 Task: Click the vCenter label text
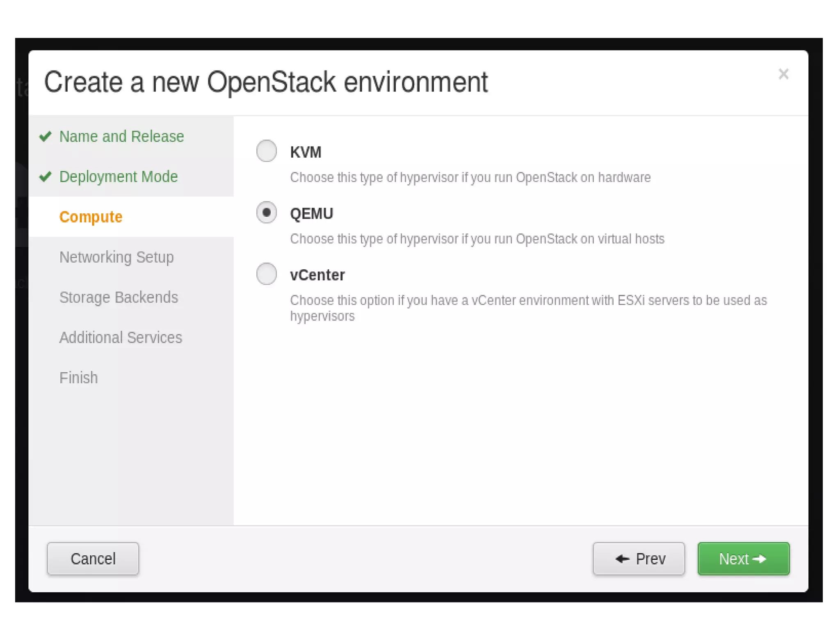click(x=317, y=275)
